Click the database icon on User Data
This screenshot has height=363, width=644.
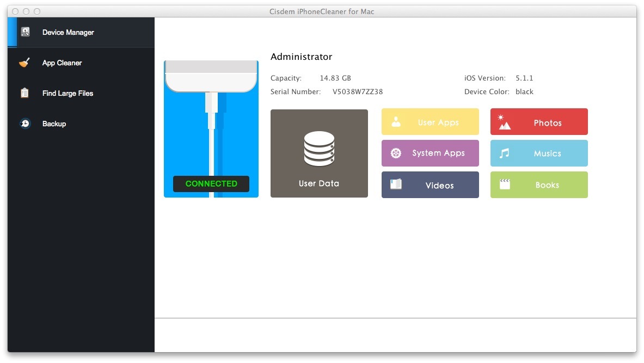tap(319, 149)
